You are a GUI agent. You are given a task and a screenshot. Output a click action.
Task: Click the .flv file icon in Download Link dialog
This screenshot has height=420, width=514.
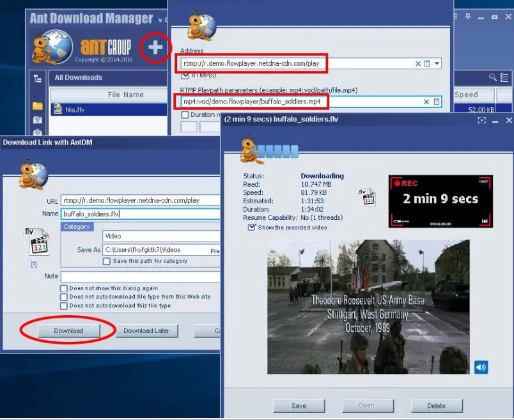coord(39,242)
